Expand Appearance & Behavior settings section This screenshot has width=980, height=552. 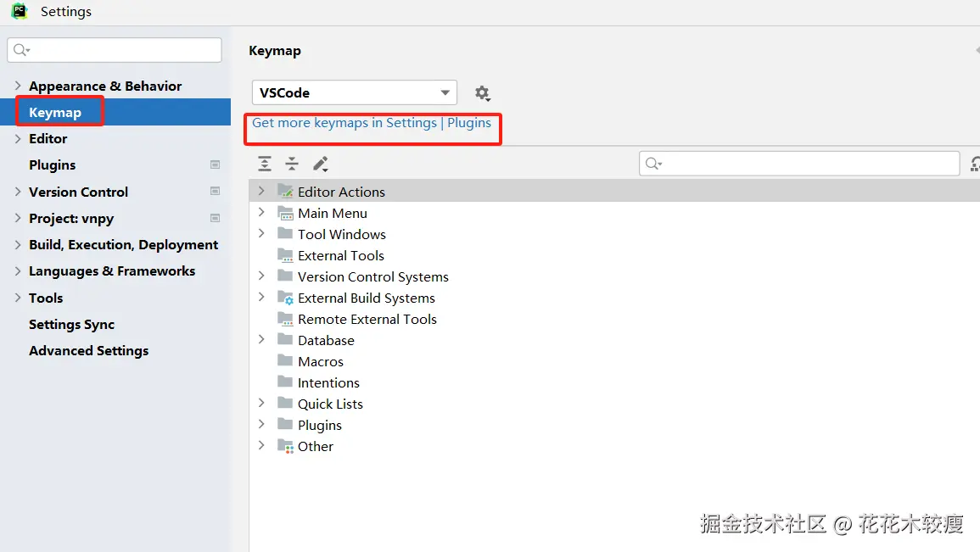point(18,86)
